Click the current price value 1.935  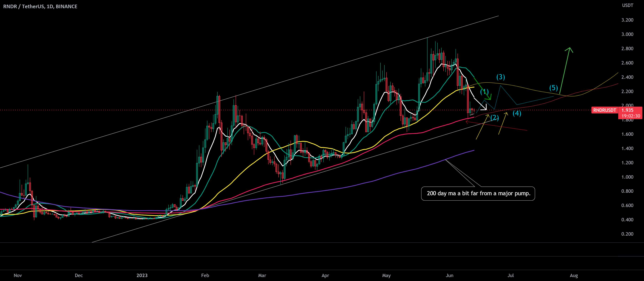tap(628, 110)
